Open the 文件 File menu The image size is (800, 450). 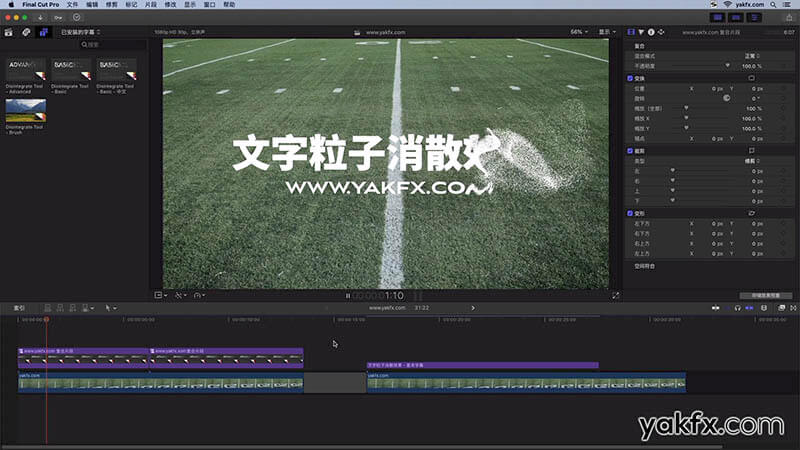coord(72,4)
